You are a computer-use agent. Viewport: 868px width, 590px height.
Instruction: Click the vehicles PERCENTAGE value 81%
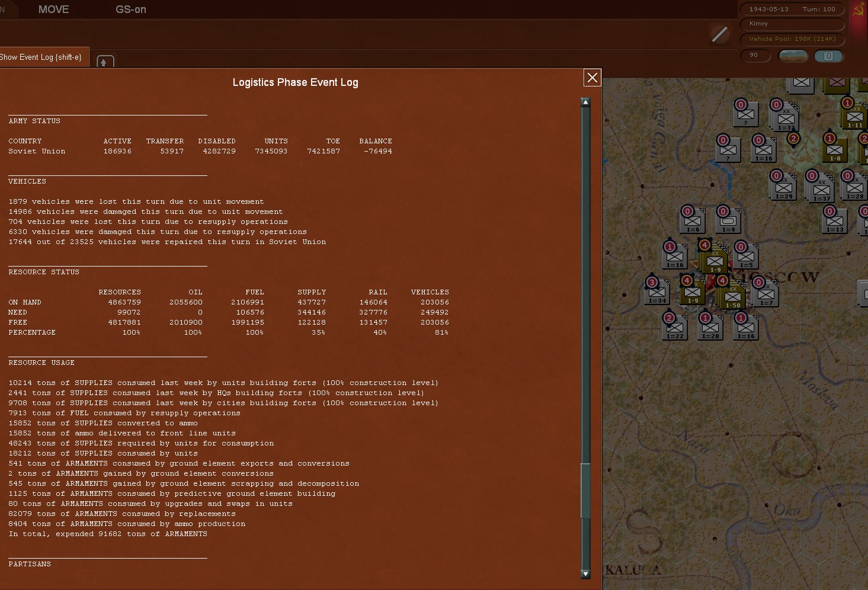pyautogui.click(x=441, y=332)
